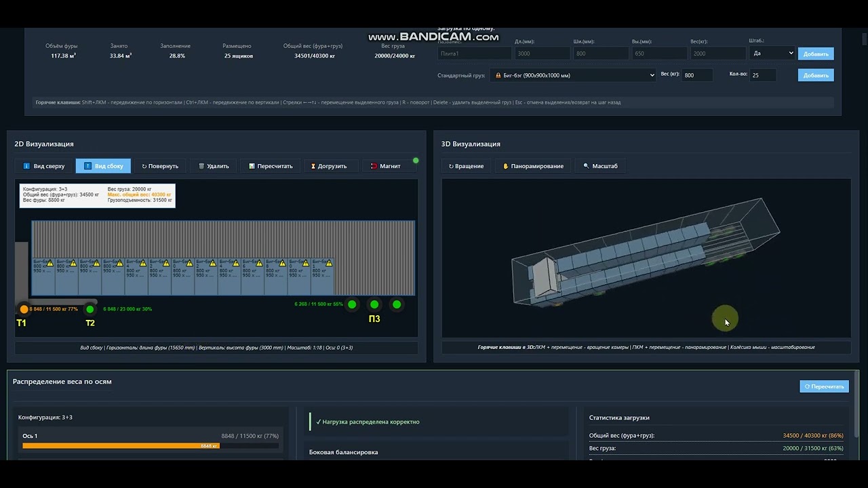Click the '33.84 м³' occupied volume value
Viewport: 868px width, 488px height.
click(x=121, y=56)
